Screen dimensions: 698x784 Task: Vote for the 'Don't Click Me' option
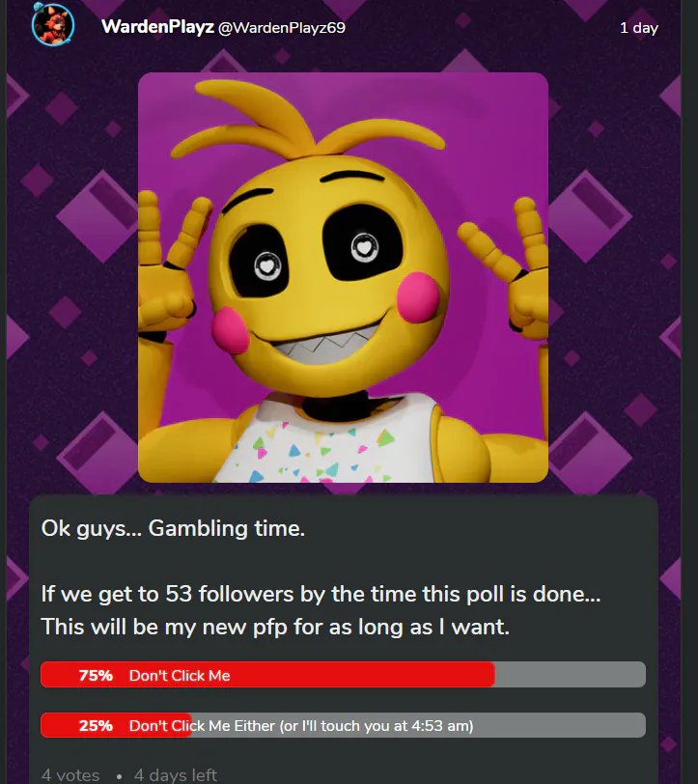pyautogui.click(x=343, y=675)
